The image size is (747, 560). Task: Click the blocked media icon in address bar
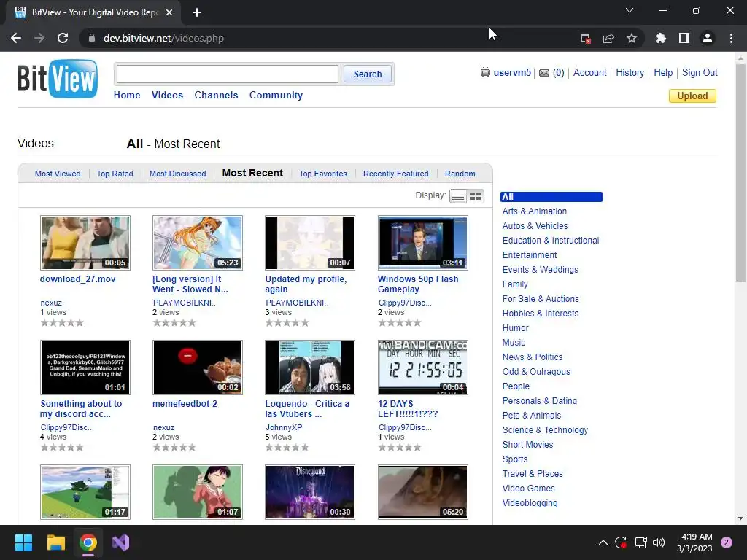586,38
